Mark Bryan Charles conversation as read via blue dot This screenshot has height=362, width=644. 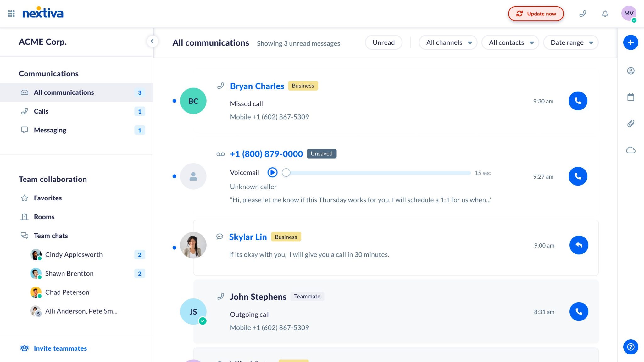click(x=175, y=101)
